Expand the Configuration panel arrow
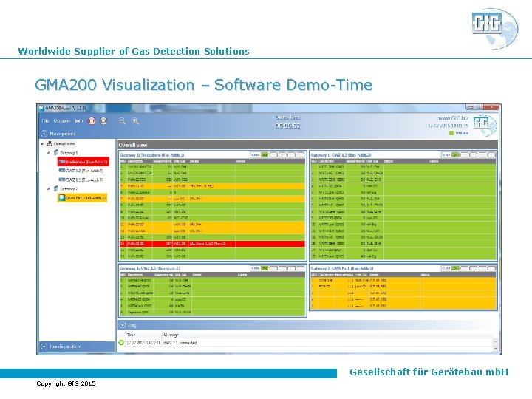 (44, 347)
